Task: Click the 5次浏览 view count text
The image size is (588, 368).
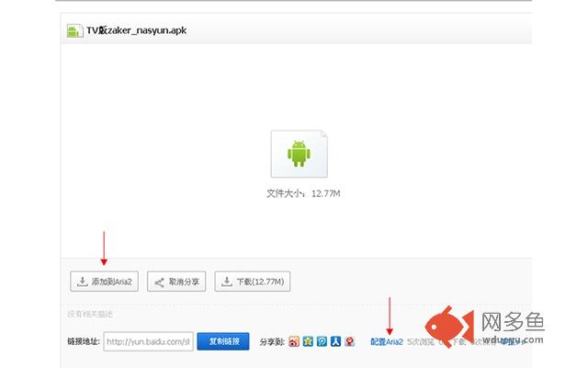Action: point(421,341)
